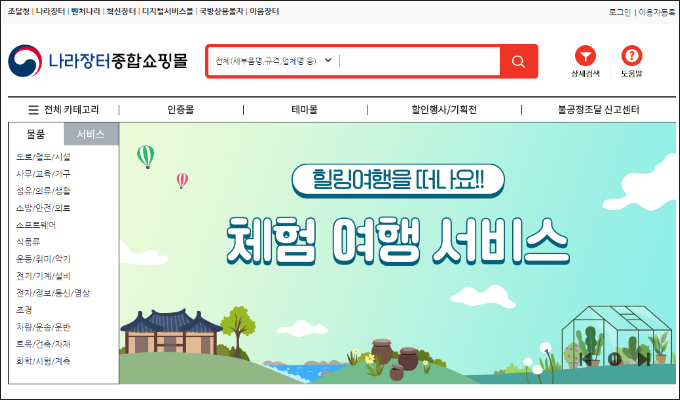This screenshot has height=400, width=680.
Task: Select the 토목/건축/자재 category
Action: tap(43, 344)
